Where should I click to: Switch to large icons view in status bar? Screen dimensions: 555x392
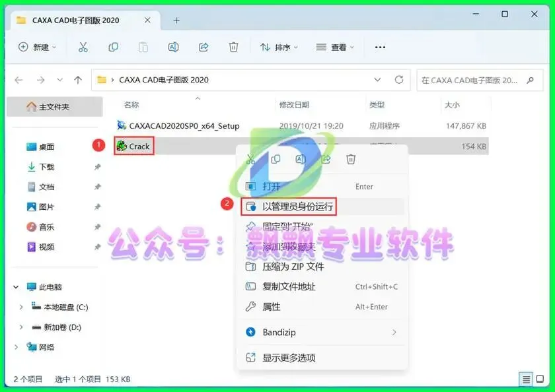click(540, 379)
